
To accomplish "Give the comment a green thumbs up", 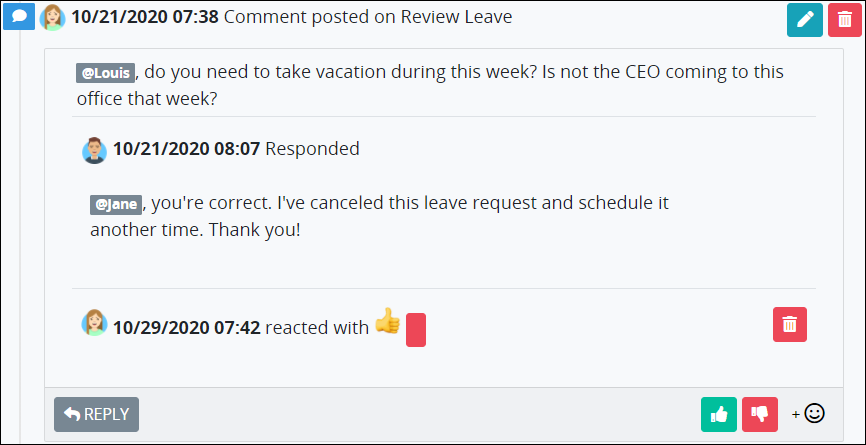I will coord(719,414).
